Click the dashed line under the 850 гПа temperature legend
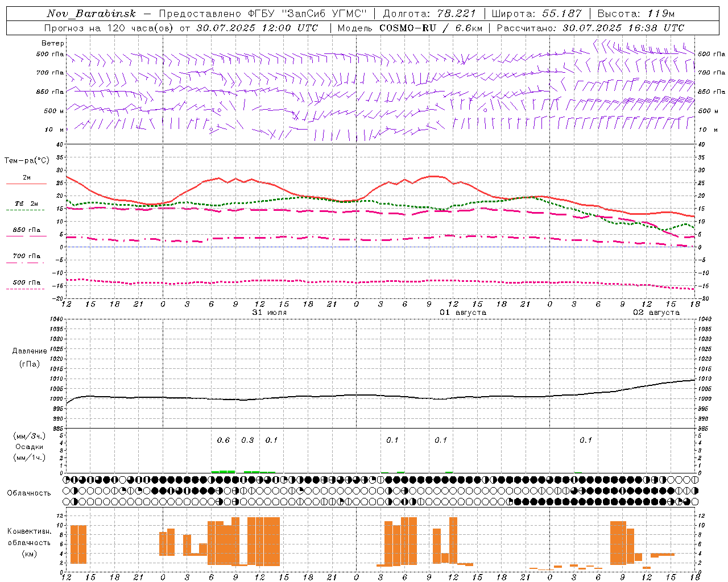This screenshot has height=582, width=728. coord(26,236)
